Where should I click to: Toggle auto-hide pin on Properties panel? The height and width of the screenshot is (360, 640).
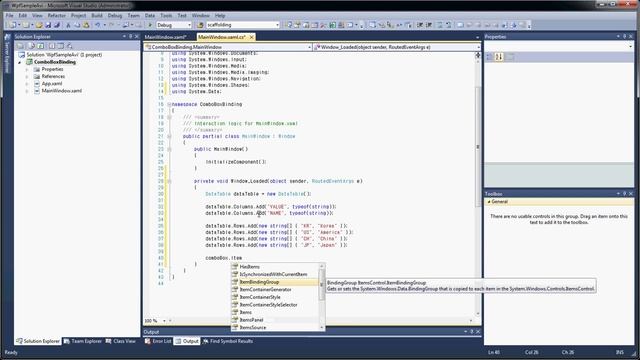(624, 36)
